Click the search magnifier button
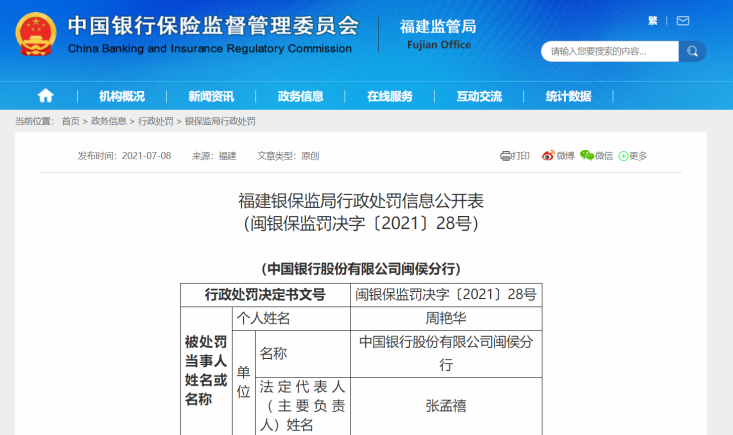Image resolution: width=733 pixels, height=435 pixels. pos(692,51)
